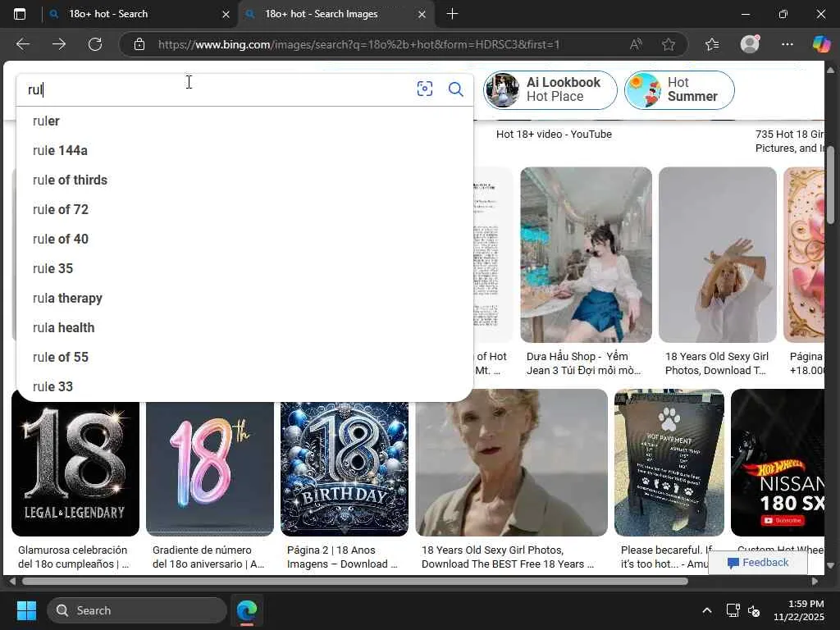Open the Copilot icon in toolbar

820,44
